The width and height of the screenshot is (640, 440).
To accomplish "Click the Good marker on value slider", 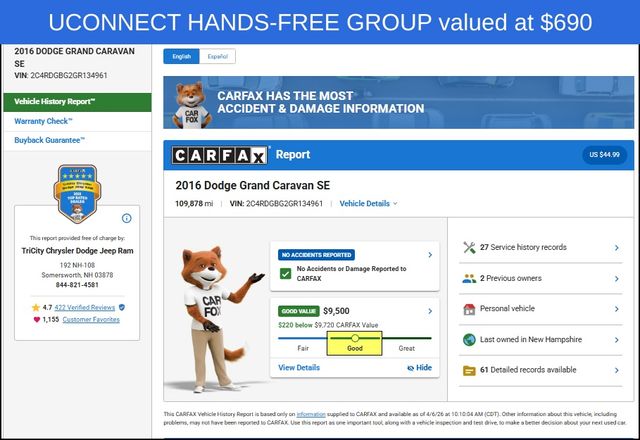I will pos(354,338).
